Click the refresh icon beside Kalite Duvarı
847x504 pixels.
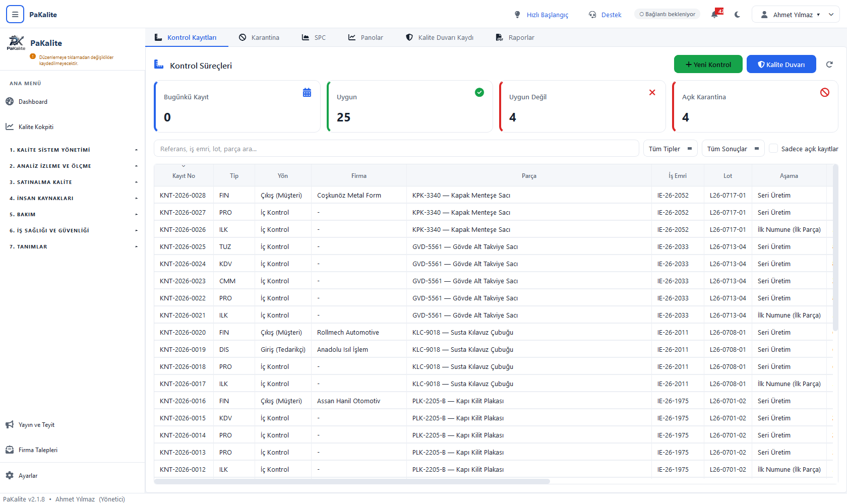pos(829,64)
